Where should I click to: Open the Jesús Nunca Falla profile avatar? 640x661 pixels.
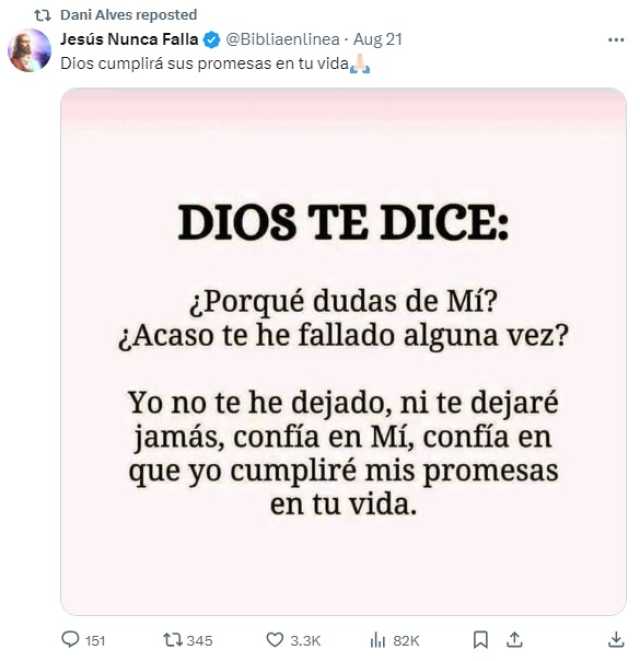click(30, 50)
